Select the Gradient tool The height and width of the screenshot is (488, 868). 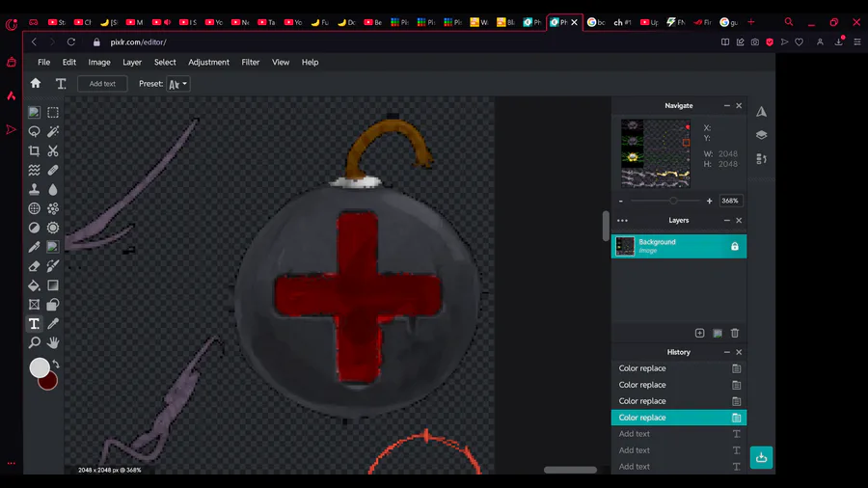point(53,285)
